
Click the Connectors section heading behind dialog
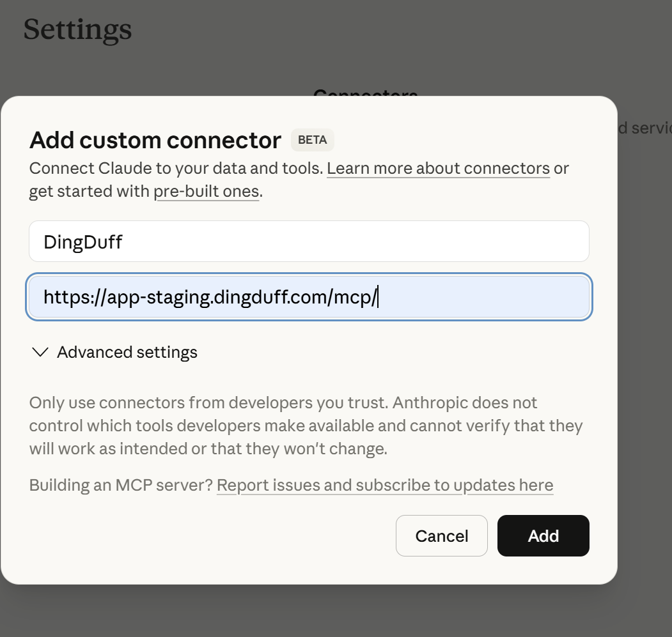(x=365, y=96)
